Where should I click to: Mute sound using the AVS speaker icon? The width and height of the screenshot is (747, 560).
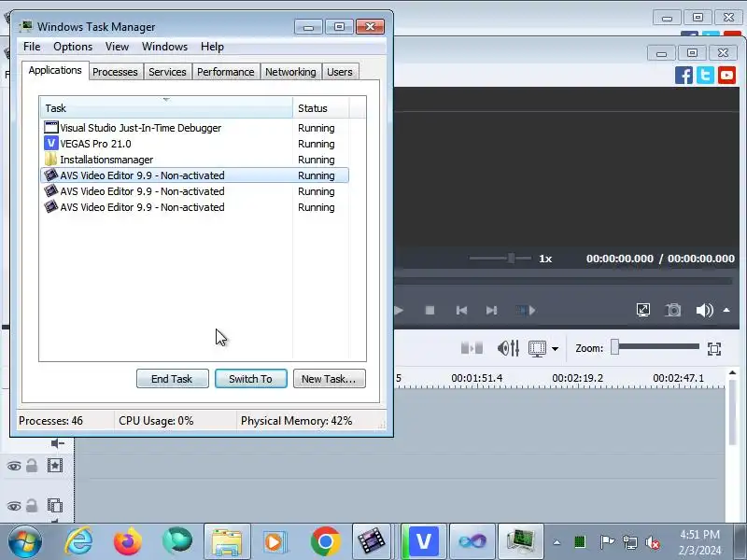pyautogui.click(x=704, y=310)
